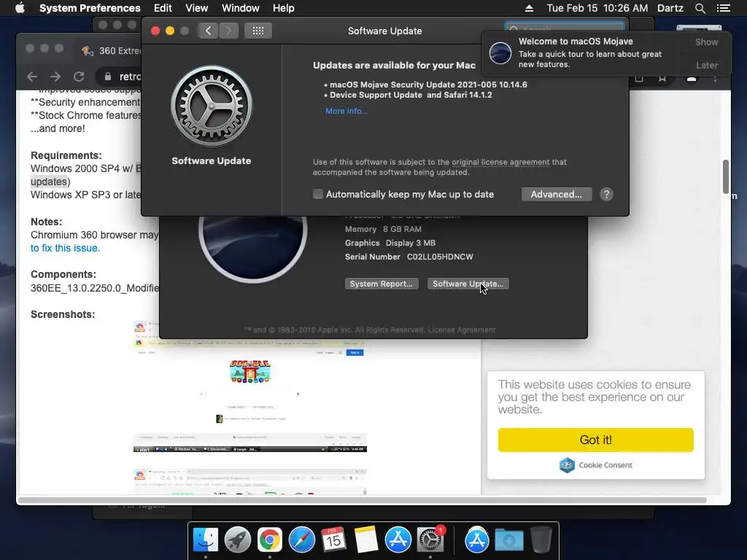Open Launchpad from the Dock

237,540
